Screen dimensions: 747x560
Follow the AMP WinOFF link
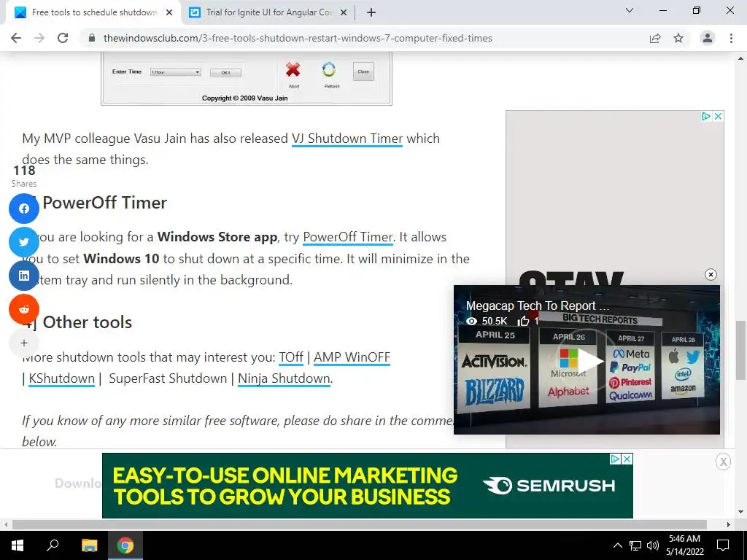pyautogui.click(x=352, y=357)
